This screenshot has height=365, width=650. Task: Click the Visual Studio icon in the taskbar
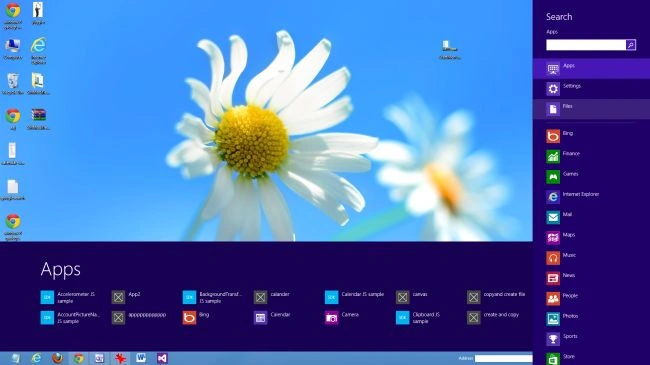(162, 358)
